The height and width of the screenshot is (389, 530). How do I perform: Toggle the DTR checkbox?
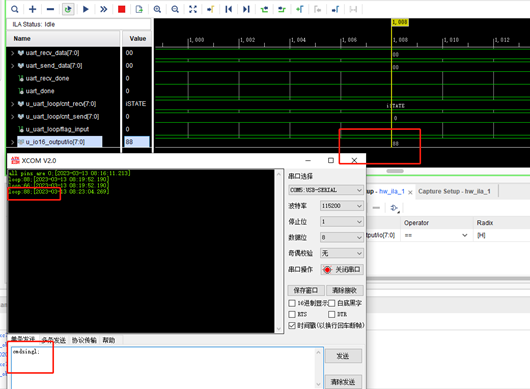click(332, 314)
